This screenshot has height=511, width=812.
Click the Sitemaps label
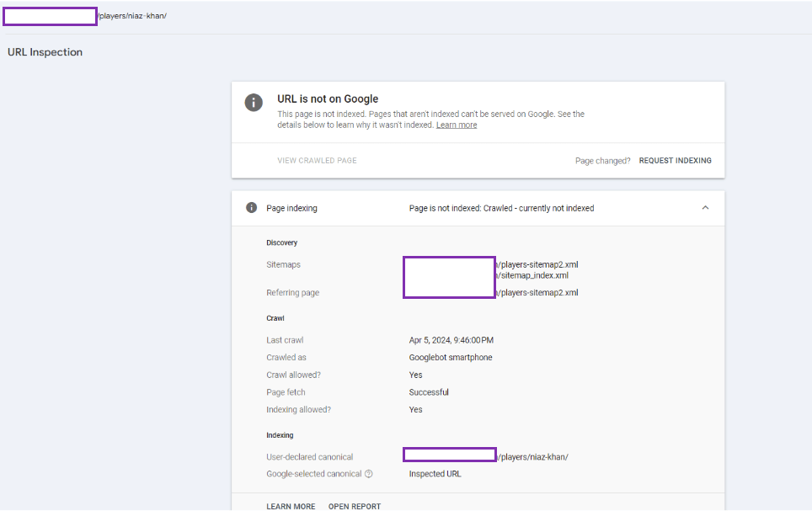click(283, 264)
